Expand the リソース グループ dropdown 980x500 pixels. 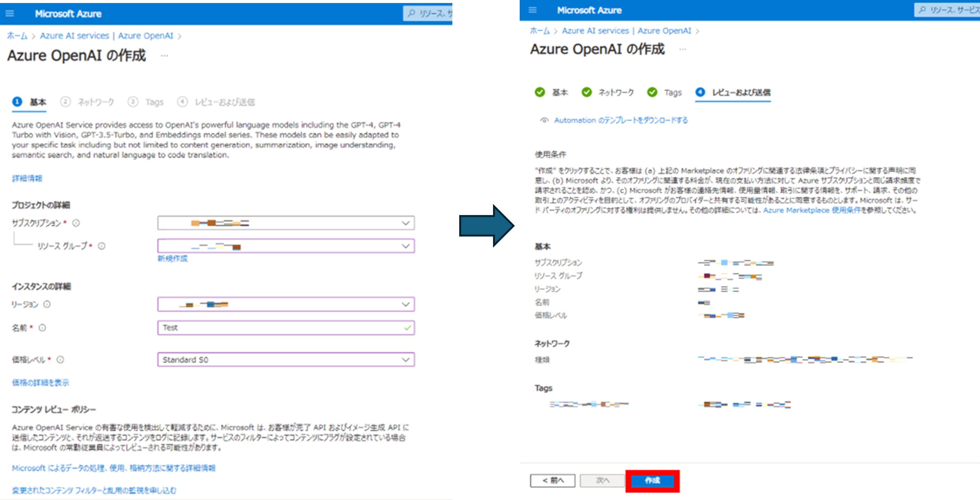coord(286,246)
